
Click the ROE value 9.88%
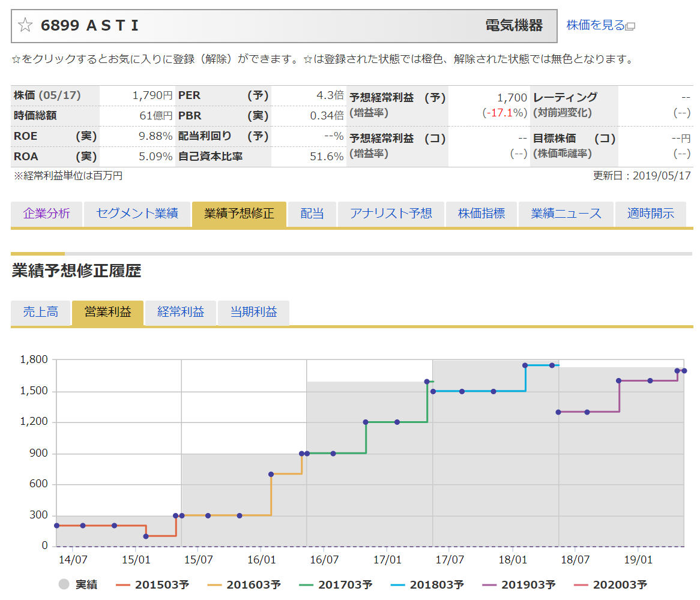[x=155, y=137]
